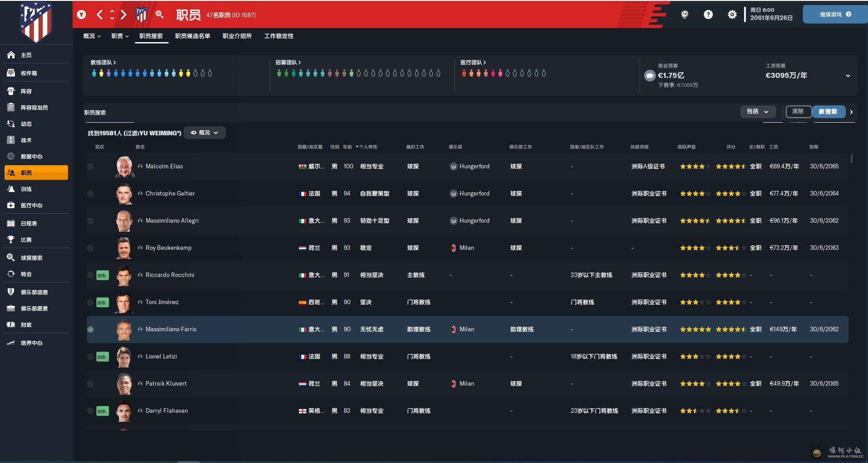Expand the 概况 overview submenu
Screen dimensions: 868x463
pyautogui.click(x=92, y=36)
